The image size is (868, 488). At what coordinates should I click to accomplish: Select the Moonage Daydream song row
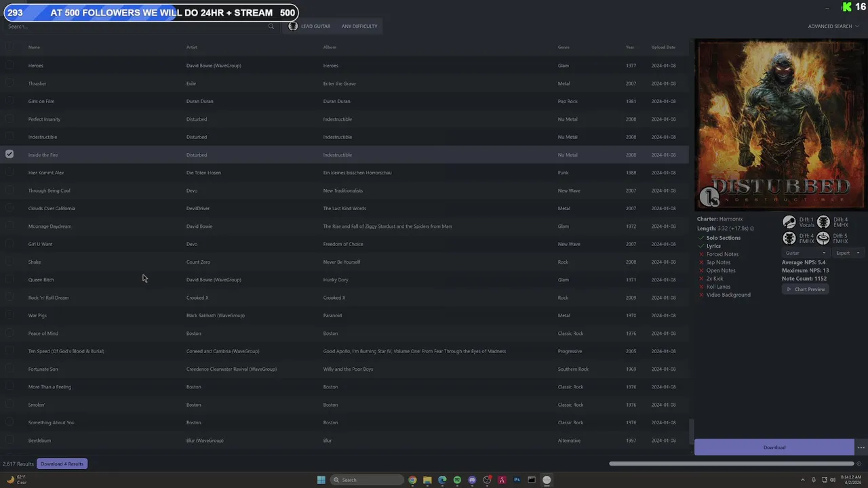coord(344,226)
